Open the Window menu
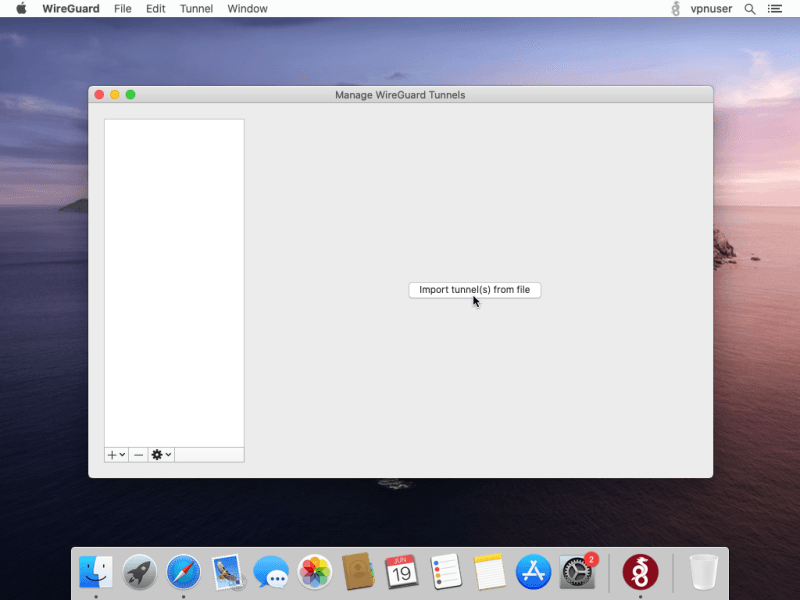This screenshot has width=800, height=600. click(247, 9)
